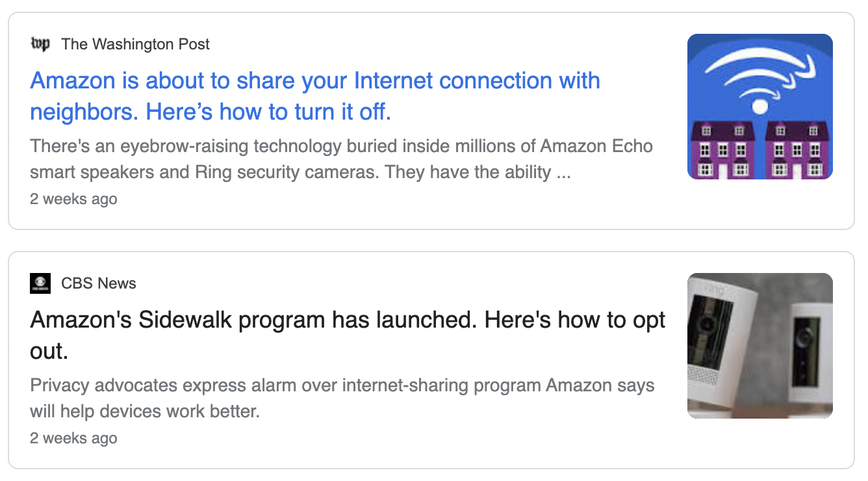
Task: Click '2 weeks ago' under CBS News story
Action: click(x=73, y=438)
